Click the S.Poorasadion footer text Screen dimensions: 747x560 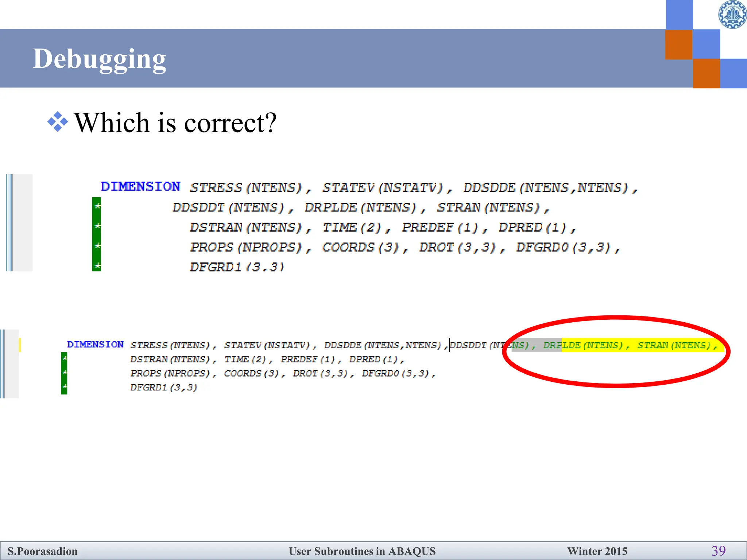point(43,551)
